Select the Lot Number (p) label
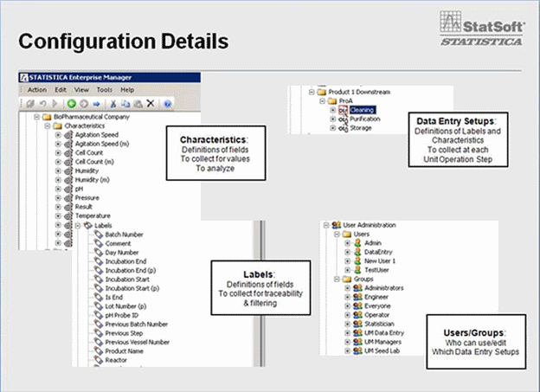Viewport: 540px width, 392px height. click(x=125, y=306)
